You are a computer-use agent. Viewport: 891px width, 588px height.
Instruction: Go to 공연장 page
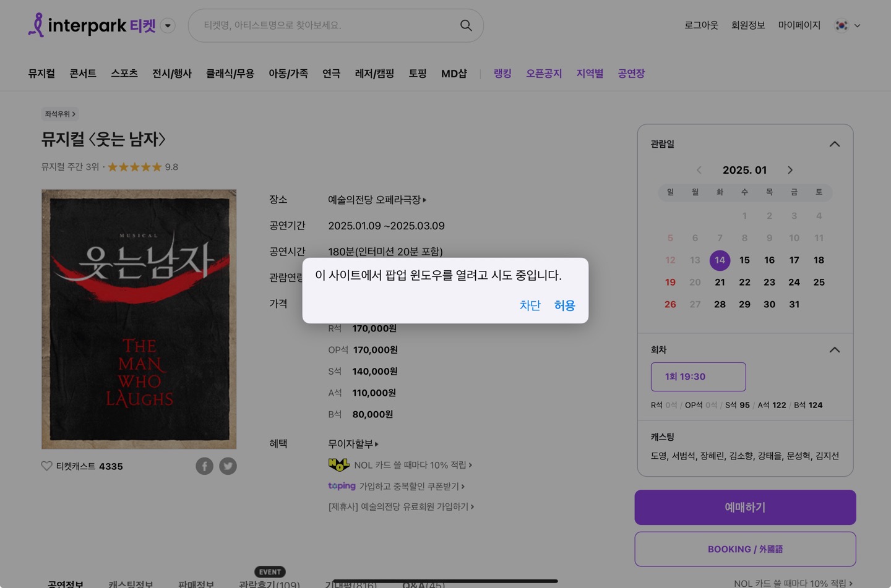click(631, 74)
